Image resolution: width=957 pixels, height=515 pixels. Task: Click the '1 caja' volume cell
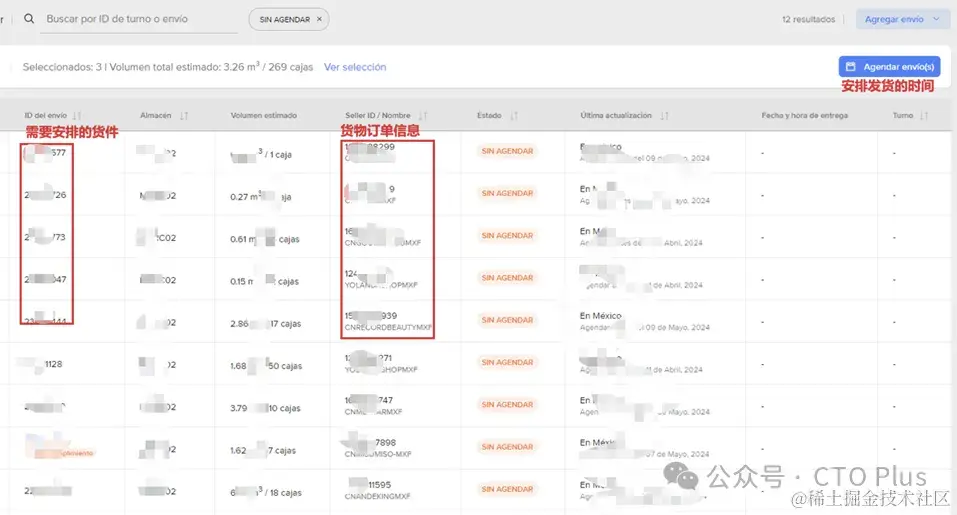pos(261,154)
